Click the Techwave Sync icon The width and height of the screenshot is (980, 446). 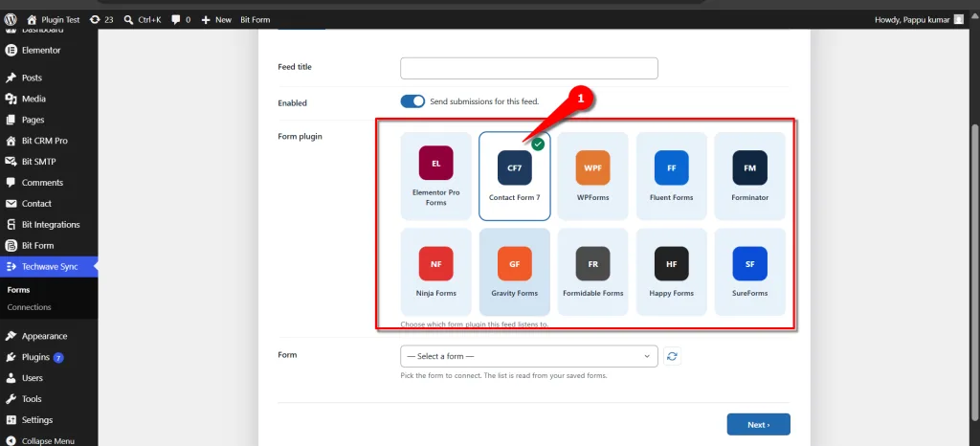[10, 266]
